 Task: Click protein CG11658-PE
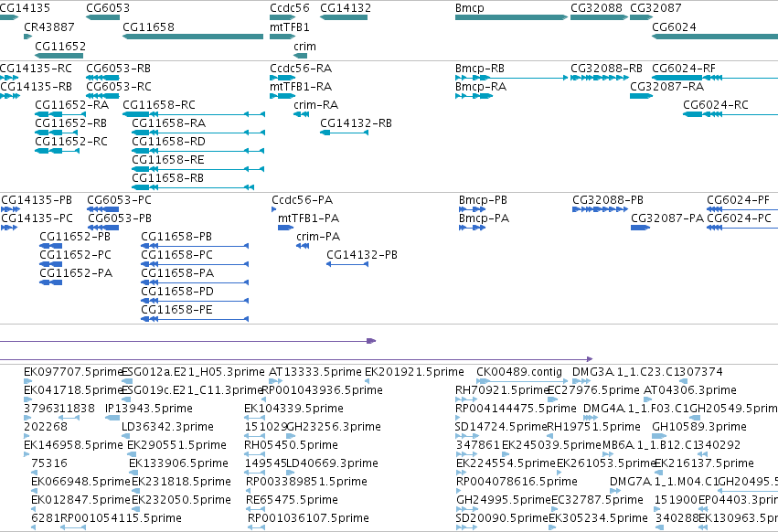pos(195,319)
